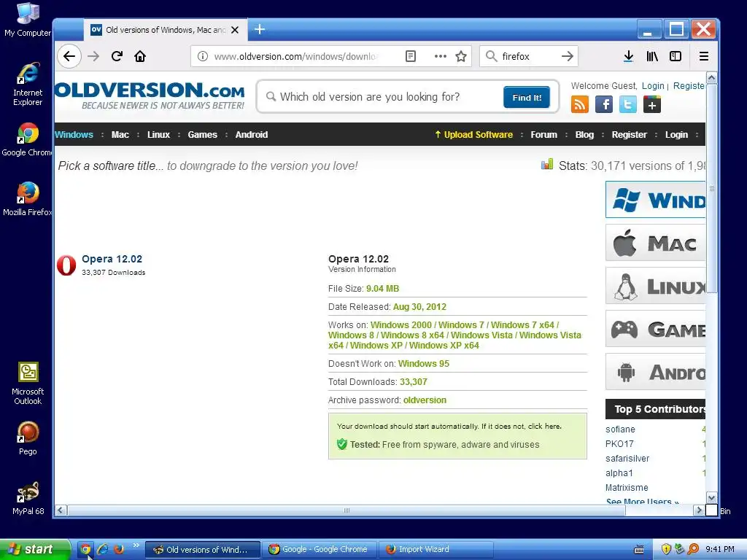The image size is (747, 560).
Task: Click Login in the black nav bar
Action: (x=676, y=135)
